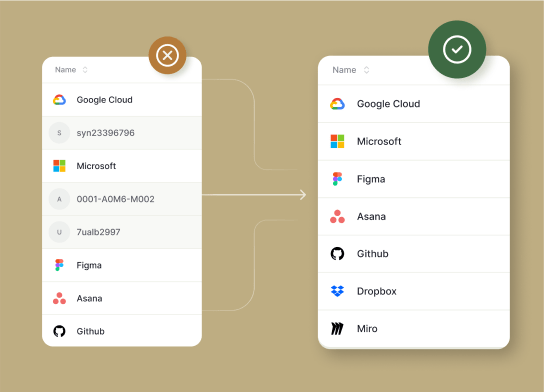The width and height of the screenshot is (544, 392).
Task: Click Google Cloud icon in right list
Action: 337,104
